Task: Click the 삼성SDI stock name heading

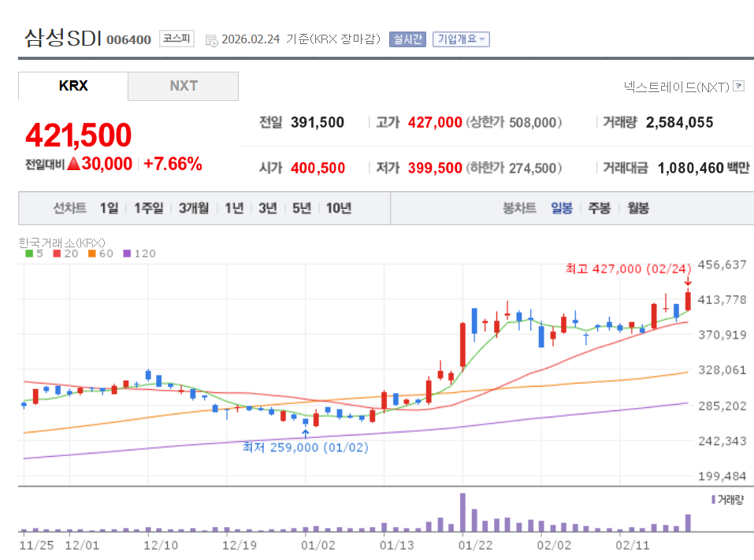Action: pos(63,38)
